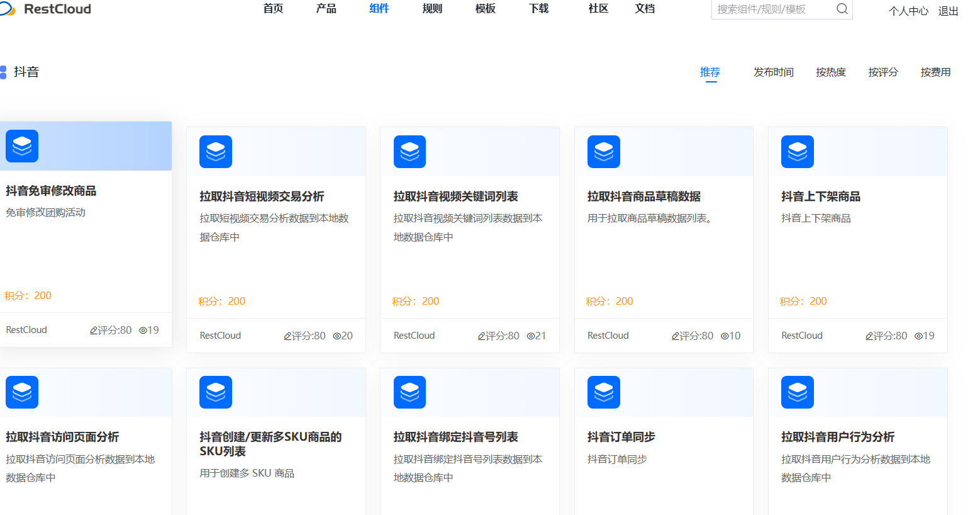Click the 抖音订单同步 card icon
Viewport: 980px width, 515px height.
(604, 392)
